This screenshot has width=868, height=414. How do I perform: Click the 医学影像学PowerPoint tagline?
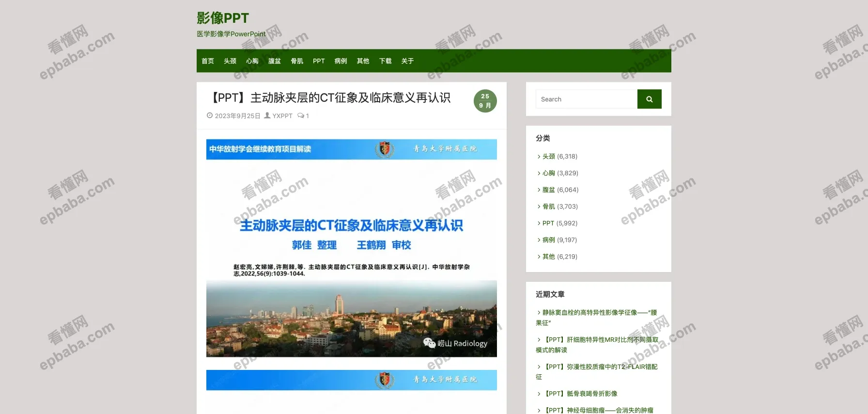tap(231, 34)
